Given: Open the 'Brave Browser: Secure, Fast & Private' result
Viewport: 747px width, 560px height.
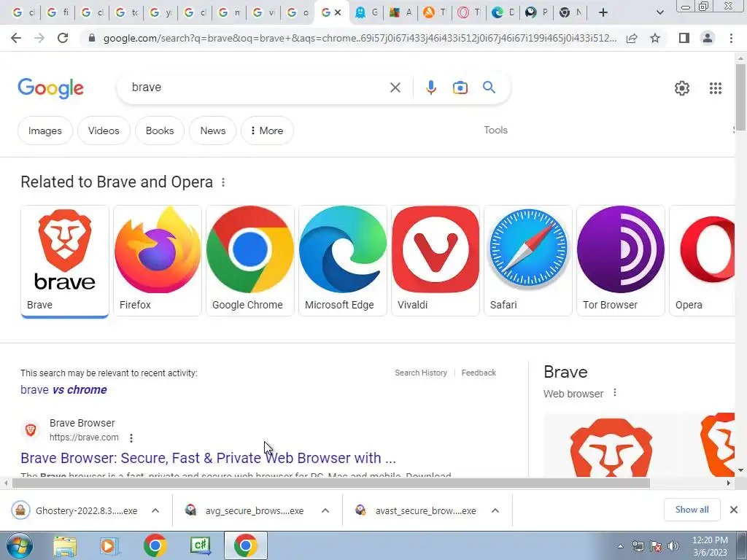Looking at the screenshot, I should pos(208,458).
